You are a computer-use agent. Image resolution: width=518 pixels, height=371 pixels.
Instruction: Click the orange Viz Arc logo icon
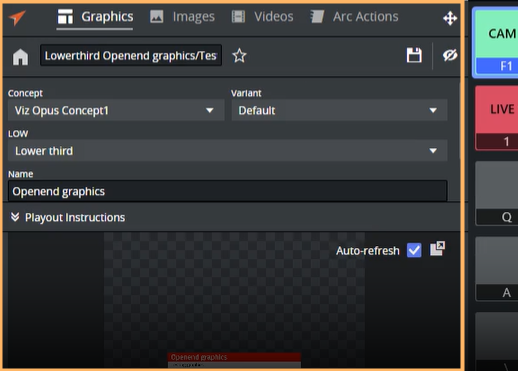coord(17,17)
